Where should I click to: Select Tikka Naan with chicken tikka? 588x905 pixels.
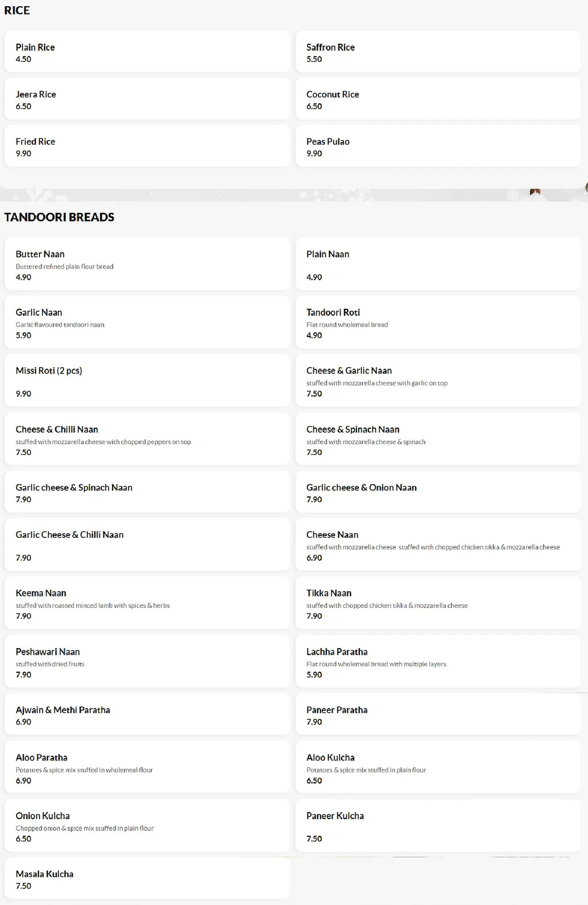438,603
